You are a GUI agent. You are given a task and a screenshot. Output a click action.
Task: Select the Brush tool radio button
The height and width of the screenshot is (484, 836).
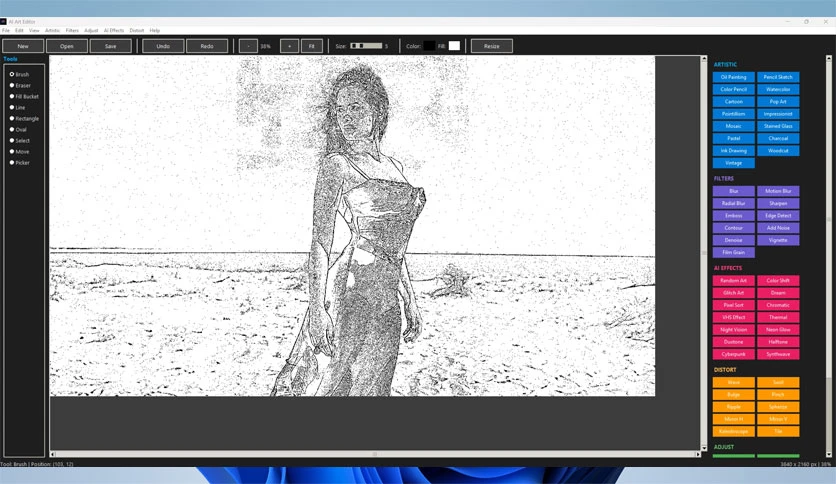12,74
